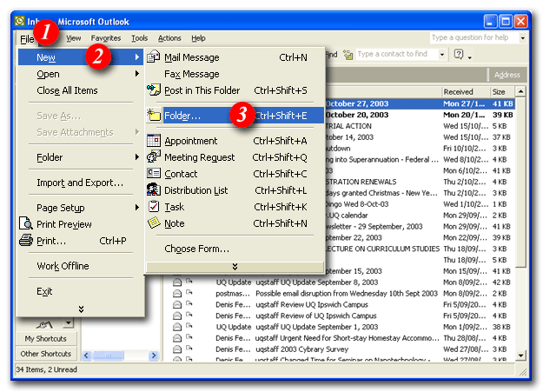Expand the File menu hidden items chevron
The height and width of the screenshot is (392, 543).
coord(81,309)
